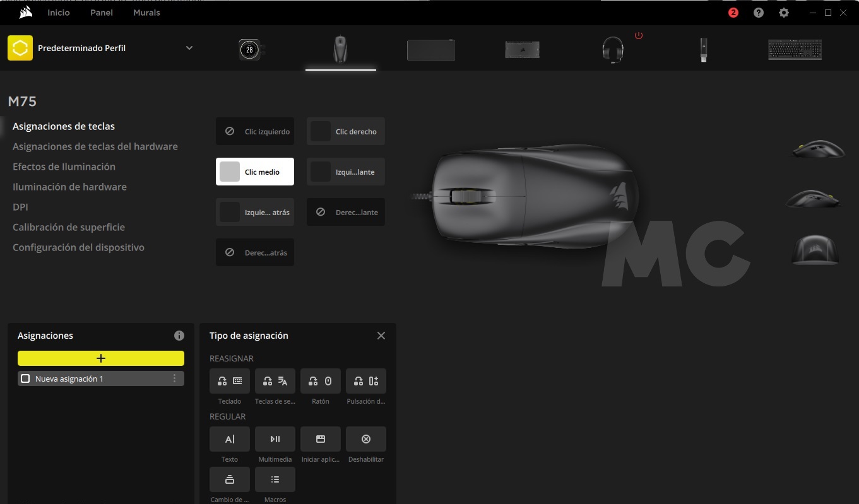Choose the Deshabilitar assignment icon
Viewport: 859px width, 504px height.
pyautogui.click(x=365, y=439)
